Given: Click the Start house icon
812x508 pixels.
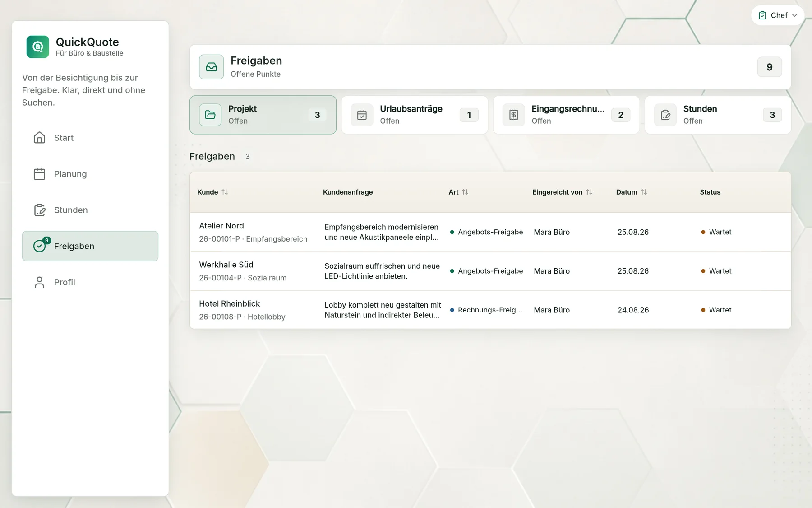Looking at the screenshot, I should pos(40,138).
